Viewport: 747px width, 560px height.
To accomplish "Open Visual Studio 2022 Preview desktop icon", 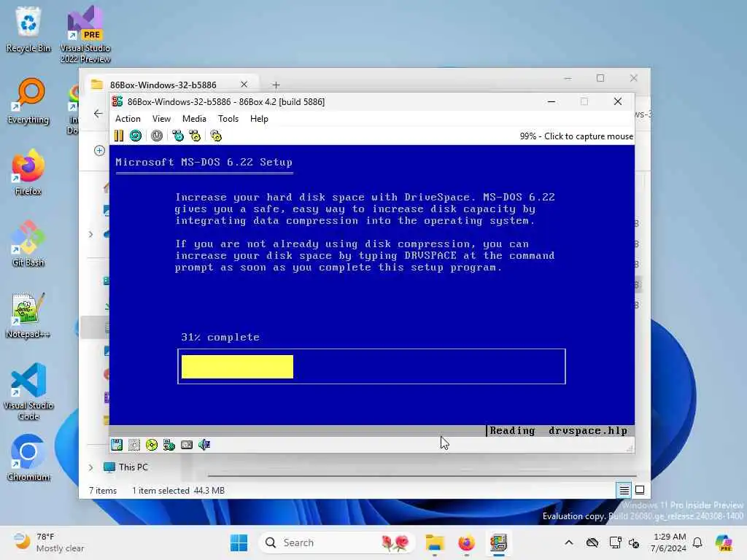I will 85,34.
